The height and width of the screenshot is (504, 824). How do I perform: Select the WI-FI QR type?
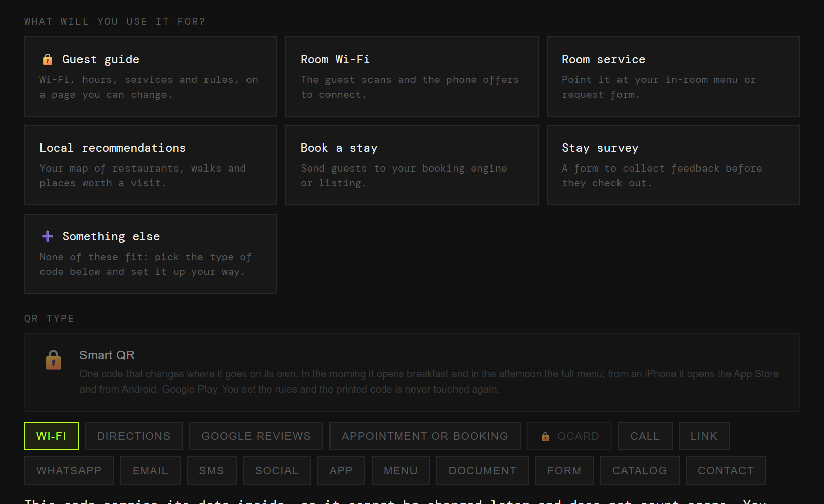pos(52,436)
